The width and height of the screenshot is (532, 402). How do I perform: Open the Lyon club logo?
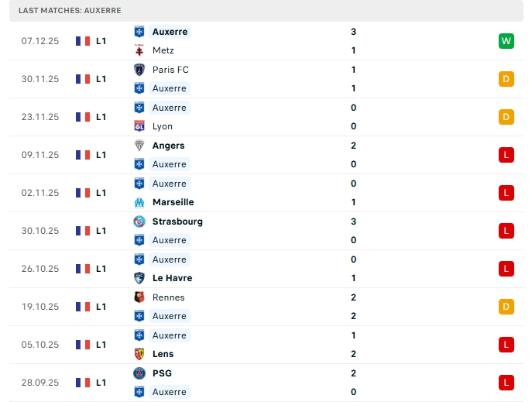(x=139, y=126)
